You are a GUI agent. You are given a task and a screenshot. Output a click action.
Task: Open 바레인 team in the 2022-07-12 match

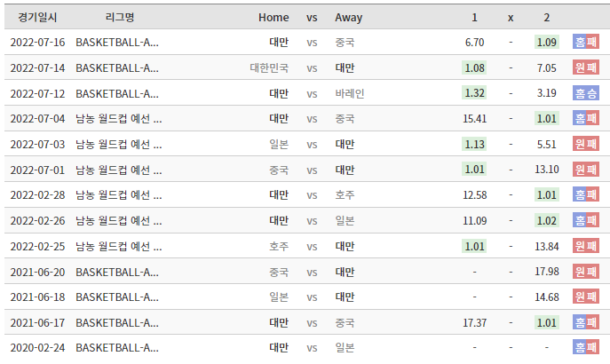pos(350,92)
